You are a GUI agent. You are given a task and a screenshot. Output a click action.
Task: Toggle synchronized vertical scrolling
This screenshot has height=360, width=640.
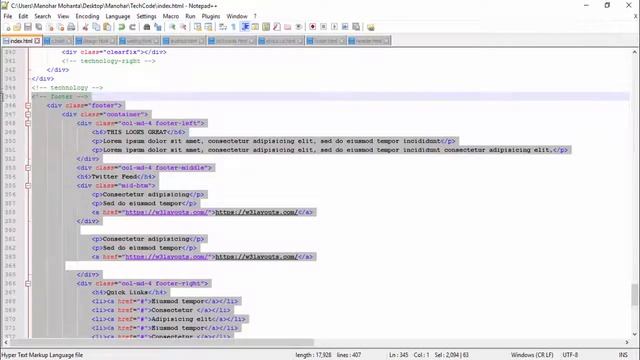coord(198,27)
